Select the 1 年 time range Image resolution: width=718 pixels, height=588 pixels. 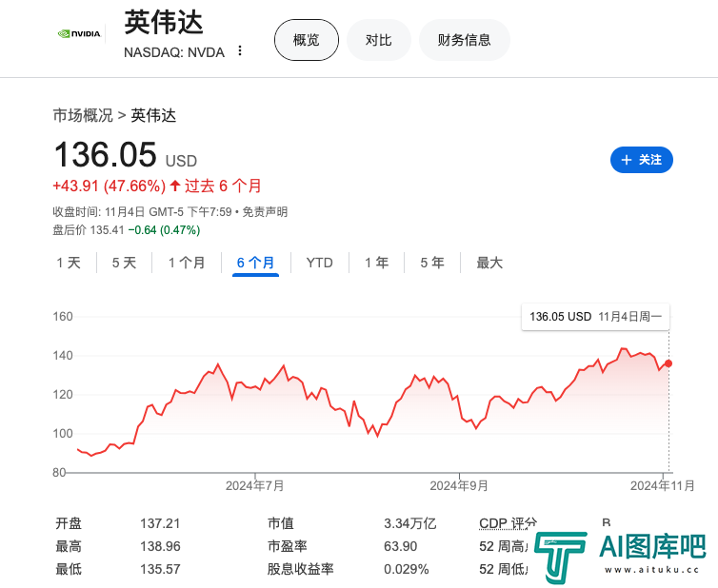(377, 263)
